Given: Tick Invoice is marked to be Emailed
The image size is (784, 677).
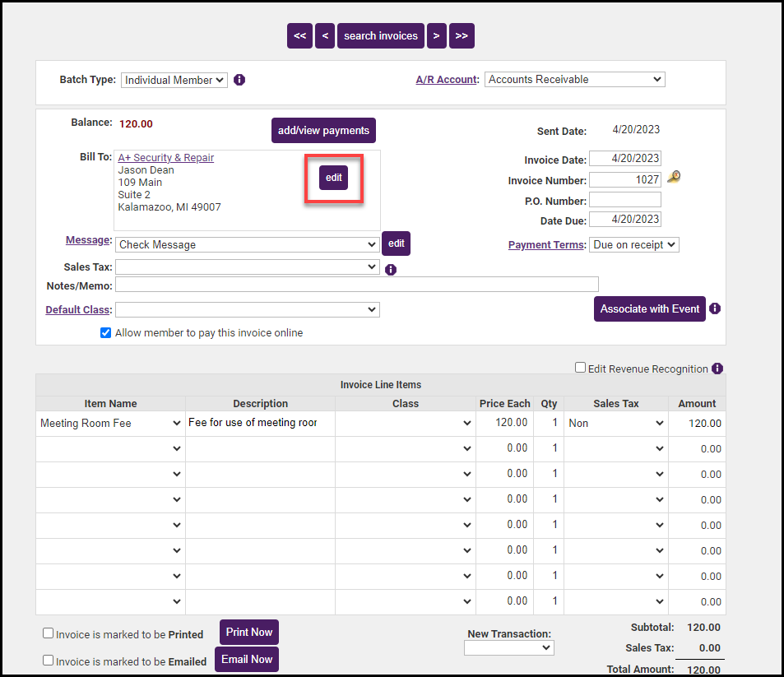Looking at the screenshot, I should click(49, 660).
